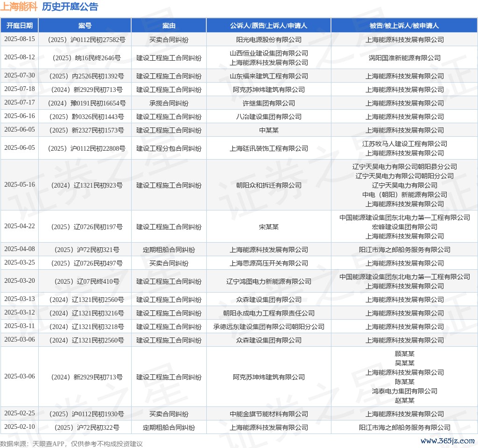The width and height of the screenshot is (478, 448).
Task: Click plaintiff 阳光电源股份有限公司
Action: 269,40
